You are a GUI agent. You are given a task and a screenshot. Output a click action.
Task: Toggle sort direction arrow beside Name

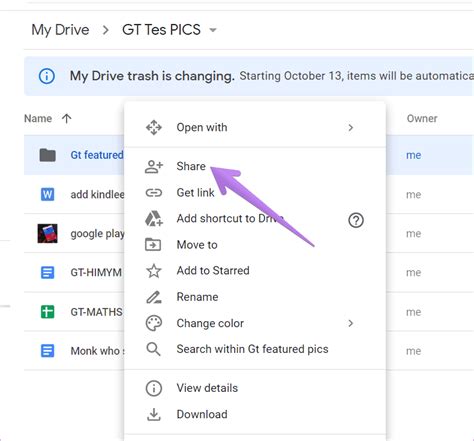tap(67, 118)
